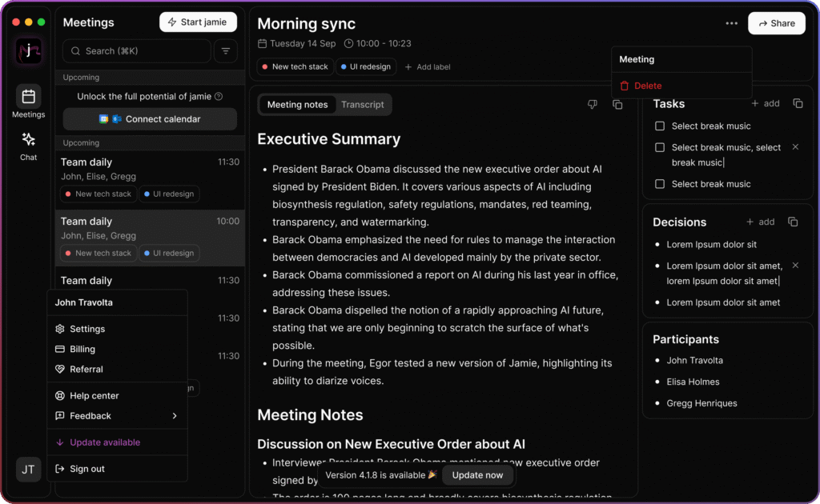The height and width of the screenshot is (504, 820).
Task: Check the task reading Select break music, select break music
Action: coord(660,147)
